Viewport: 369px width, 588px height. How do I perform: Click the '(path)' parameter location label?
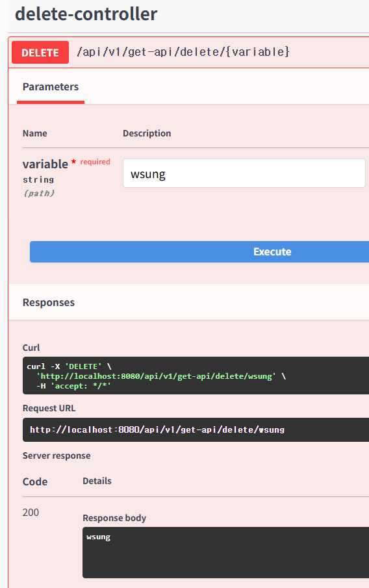coord(39,193)
